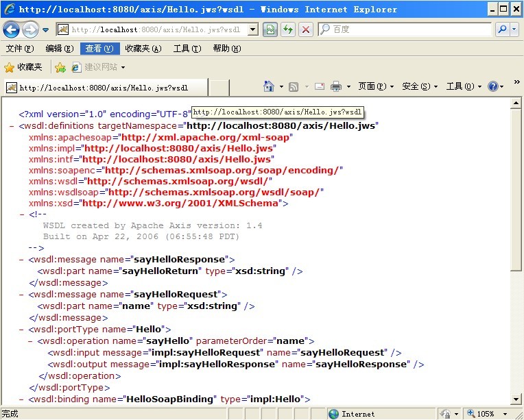Open the 工具(O) command menu

pyautogui.click(x=464, y=86)
